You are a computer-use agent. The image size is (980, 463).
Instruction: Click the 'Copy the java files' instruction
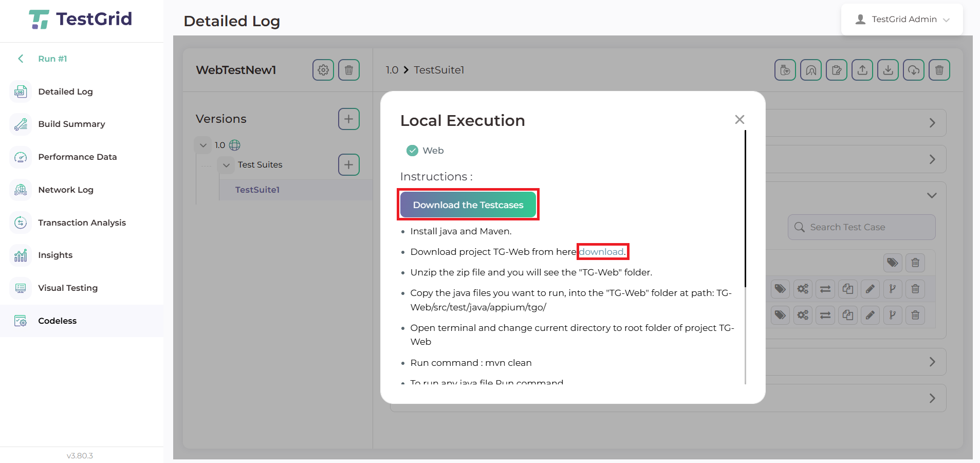coord(571,300)
